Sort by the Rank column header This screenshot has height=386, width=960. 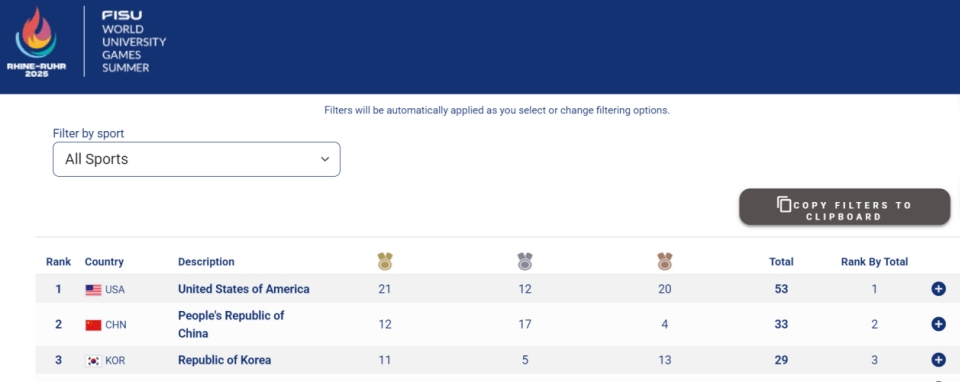tap(58, 262)
